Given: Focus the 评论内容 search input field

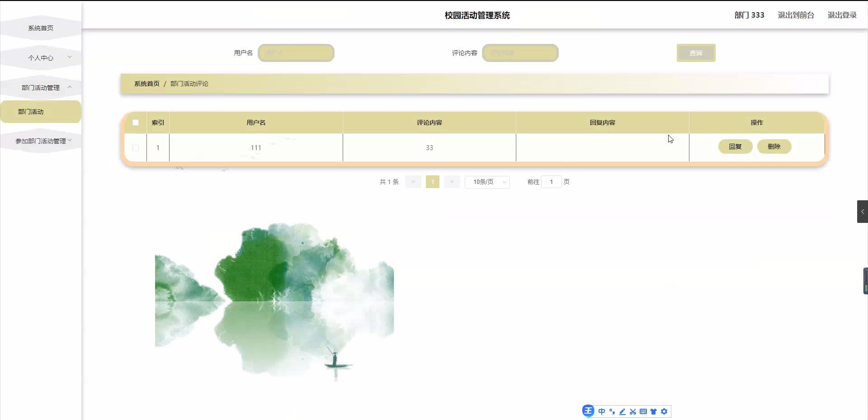Looking at the screenshot, I should 520,53.
